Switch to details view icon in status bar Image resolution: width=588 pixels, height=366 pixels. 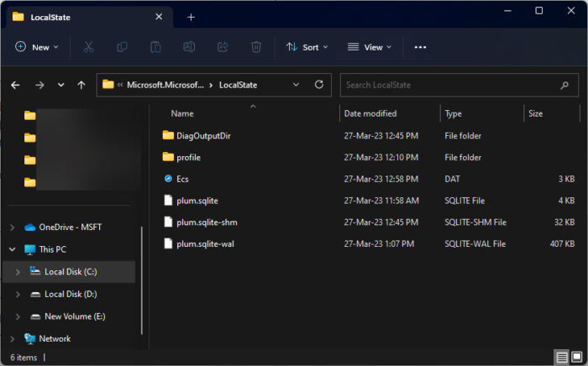(x=561, y=357)
